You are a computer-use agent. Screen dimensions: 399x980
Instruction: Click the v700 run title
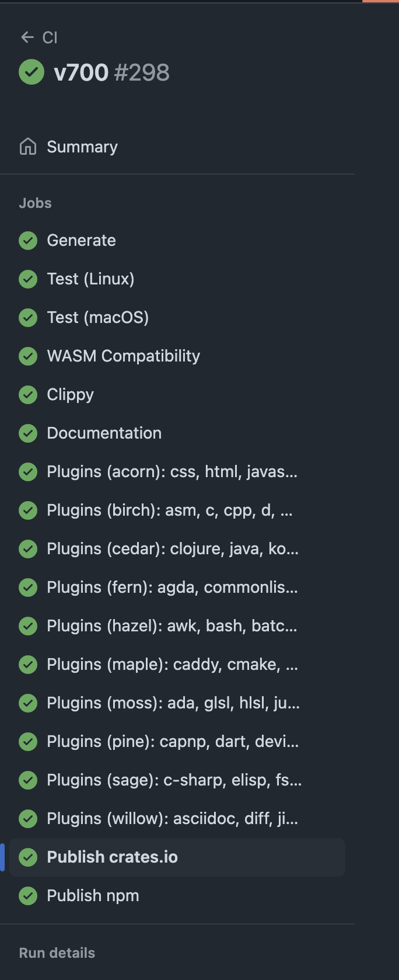coord(81,72)
